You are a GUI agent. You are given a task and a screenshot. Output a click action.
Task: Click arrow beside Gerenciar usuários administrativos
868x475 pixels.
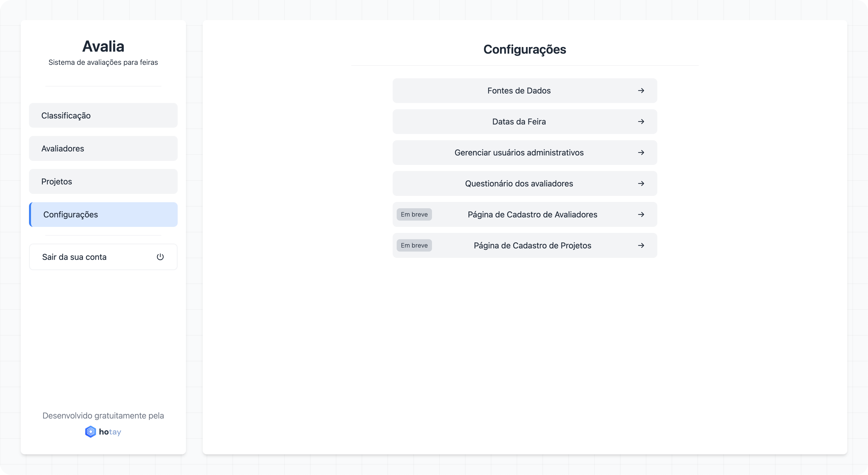point(641,153)
